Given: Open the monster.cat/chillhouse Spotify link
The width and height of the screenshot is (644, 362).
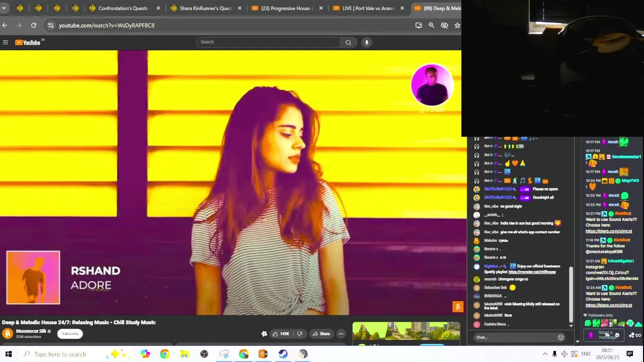Looking at the screenshot, I should [x=532, y=272].
